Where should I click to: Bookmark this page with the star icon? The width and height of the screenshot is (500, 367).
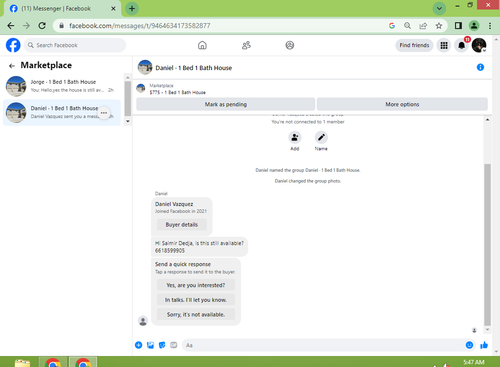point(439,26)
